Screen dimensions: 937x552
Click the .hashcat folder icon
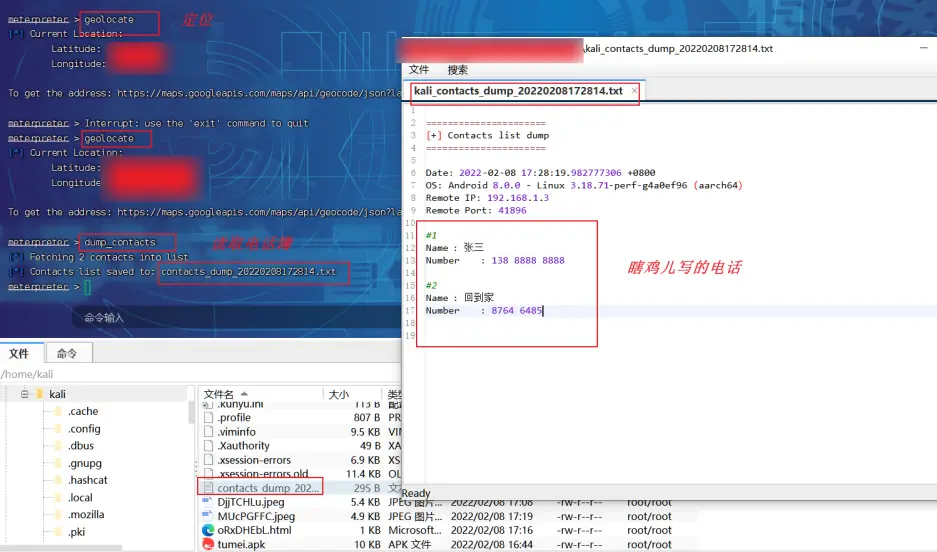point(58,480)
